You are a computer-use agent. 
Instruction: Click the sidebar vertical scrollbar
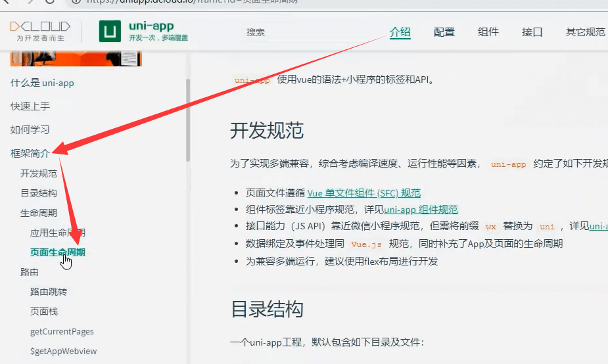[x=188, y=120]
